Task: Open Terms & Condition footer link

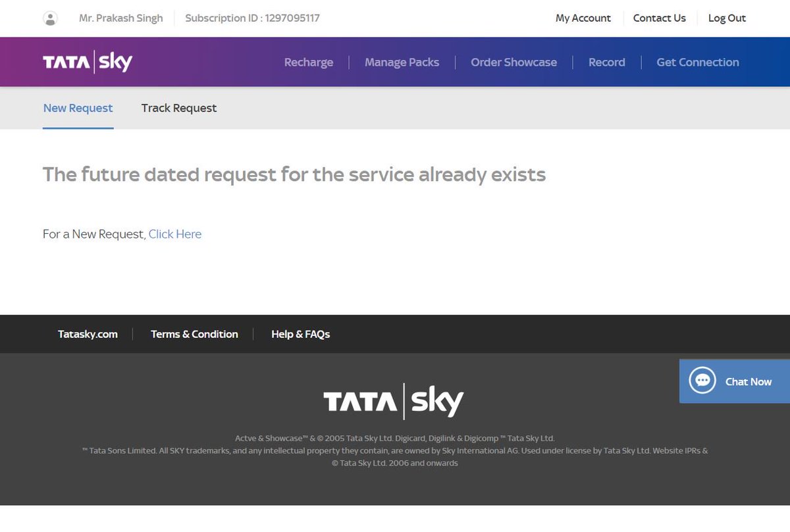Action: 194,334
